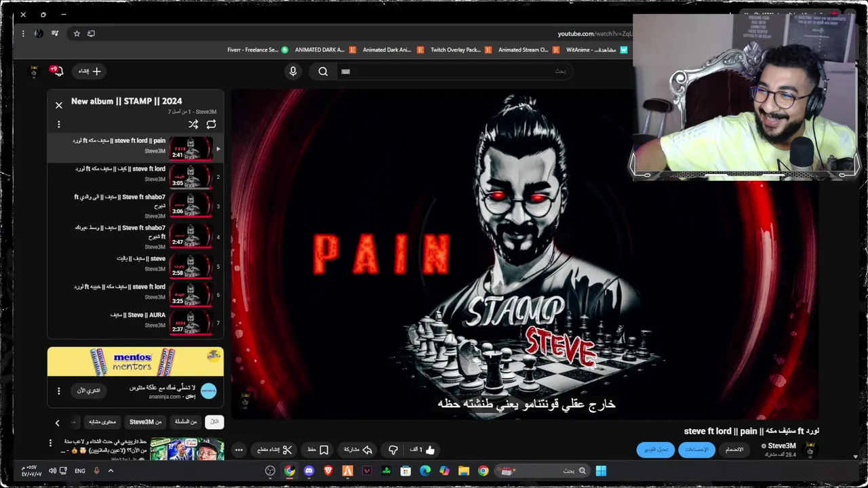The width and height of the screenshot is (868, 488).
Task: Open Chrome's three-dot browser menu
Action: pos(23,34)
